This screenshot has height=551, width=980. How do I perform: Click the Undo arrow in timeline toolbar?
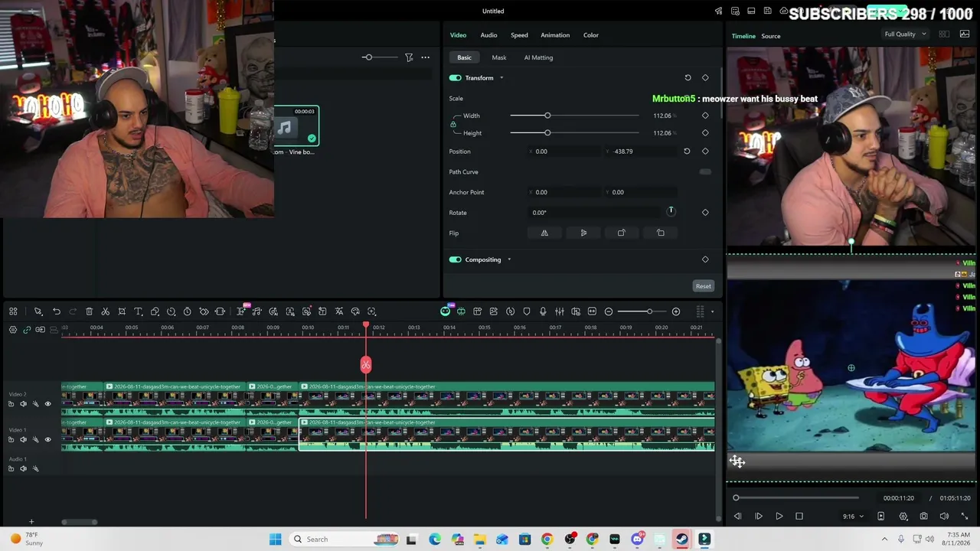tap(57, 311)
